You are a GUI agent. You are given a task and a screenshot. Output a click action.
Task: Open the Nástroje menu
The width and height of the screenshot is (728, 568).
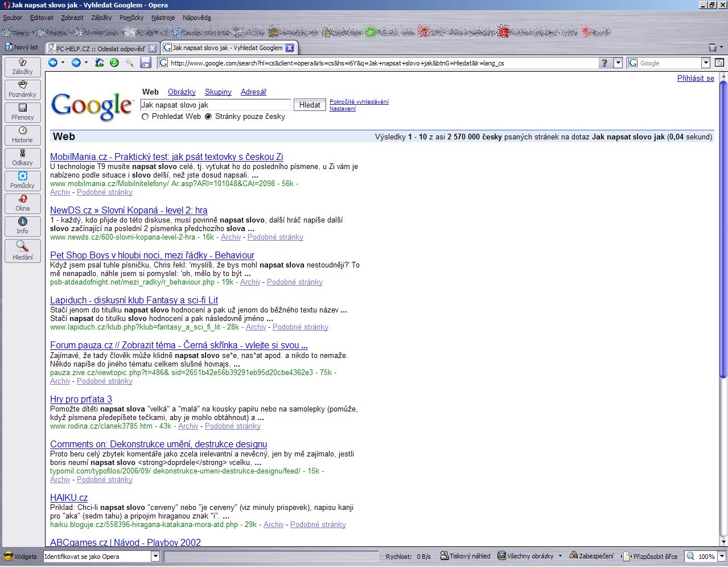click(x=163, y=18)
